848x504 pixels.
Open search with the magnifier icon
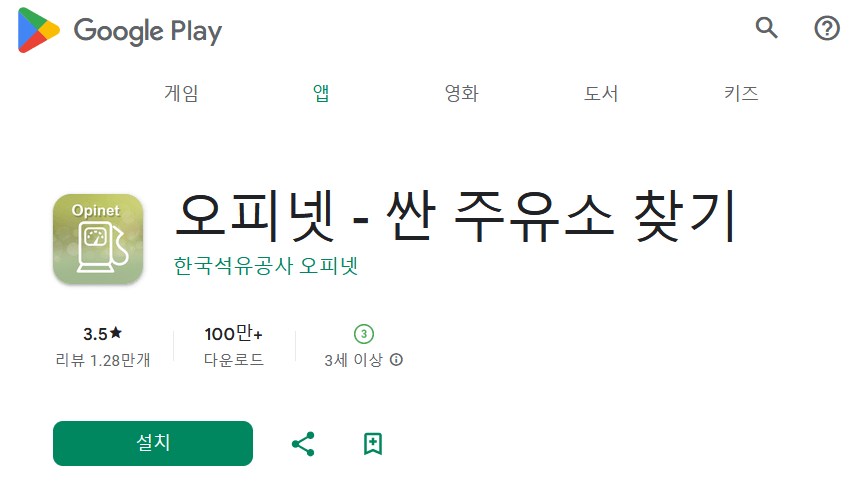pyautogui.click(x=766, y=28)
